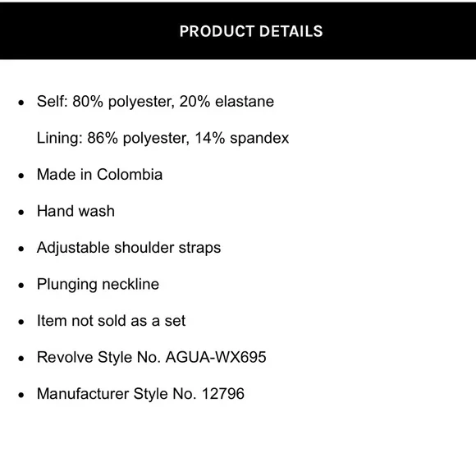The image size is (476, 476).
Task: Click the Hand wash list item
Action: click(x=76, y=211)
